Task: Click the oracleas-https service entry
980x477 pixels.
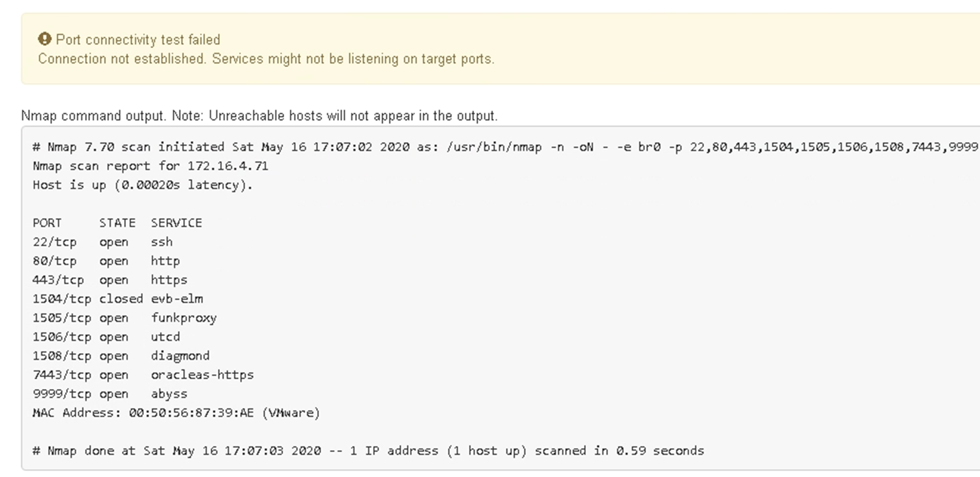Action: [x=202, y=375]
